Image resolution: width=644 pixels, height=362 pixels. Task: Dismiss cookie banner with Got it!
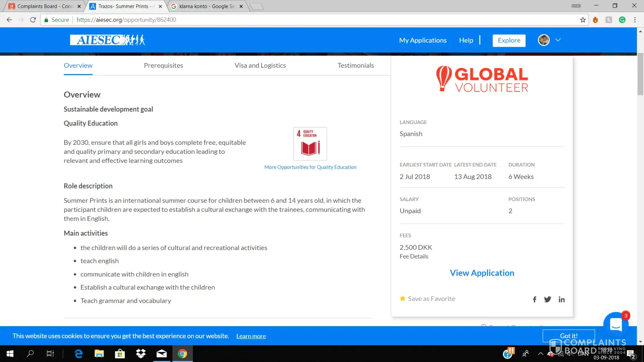point(569,336)
